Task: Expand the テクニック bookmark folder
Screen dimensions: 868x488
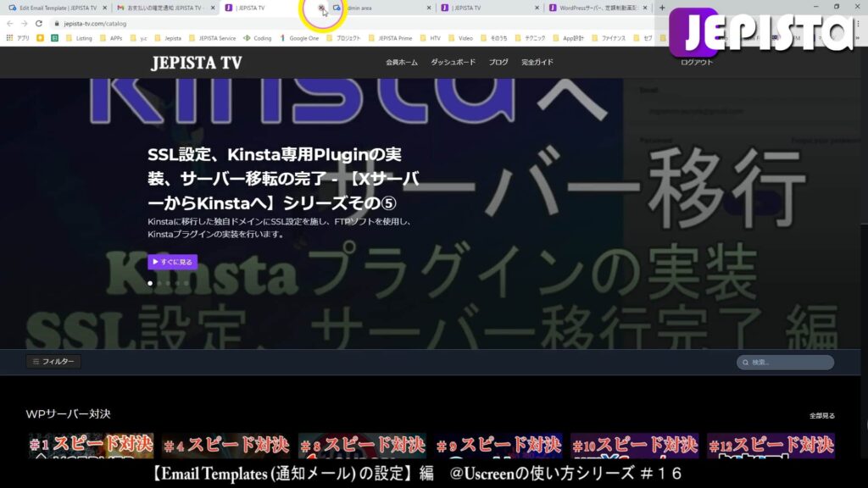Action: pyautogui.click(x=530, y=38)
